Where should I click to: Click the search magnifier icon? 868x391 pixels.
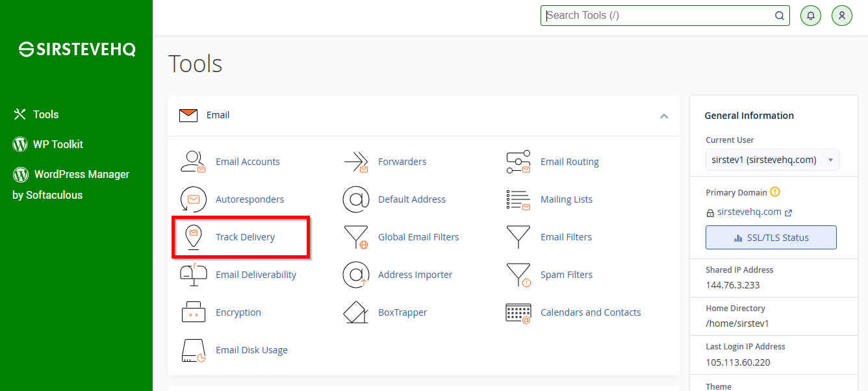[x=780, y=16]
